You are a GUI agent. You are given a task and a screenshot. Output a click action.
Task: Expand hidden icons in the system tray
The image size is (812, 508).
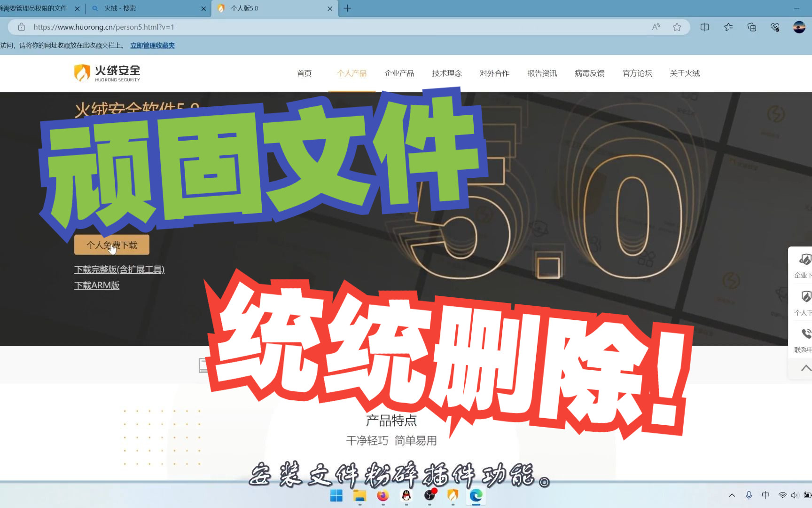(732, 495)
